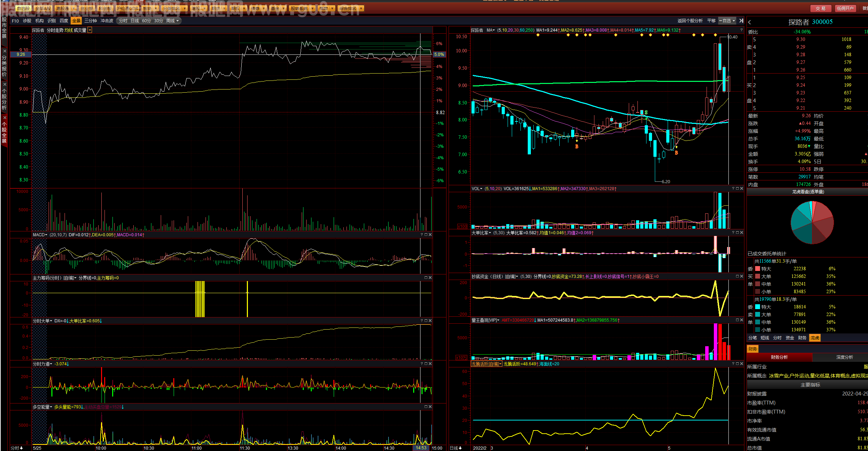Open the 财务分析 tab

[x=779, y=357]
